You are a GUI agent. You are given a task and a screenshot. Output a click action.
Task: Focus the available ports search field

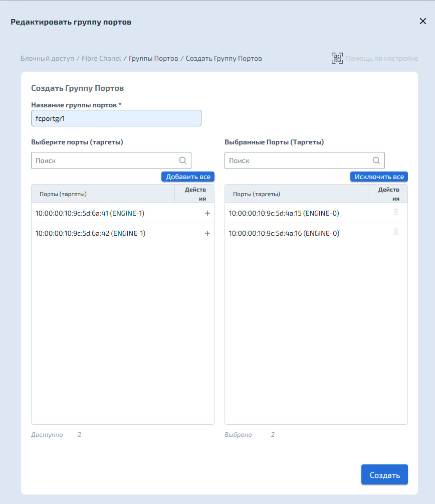click(x=111, y=160)
